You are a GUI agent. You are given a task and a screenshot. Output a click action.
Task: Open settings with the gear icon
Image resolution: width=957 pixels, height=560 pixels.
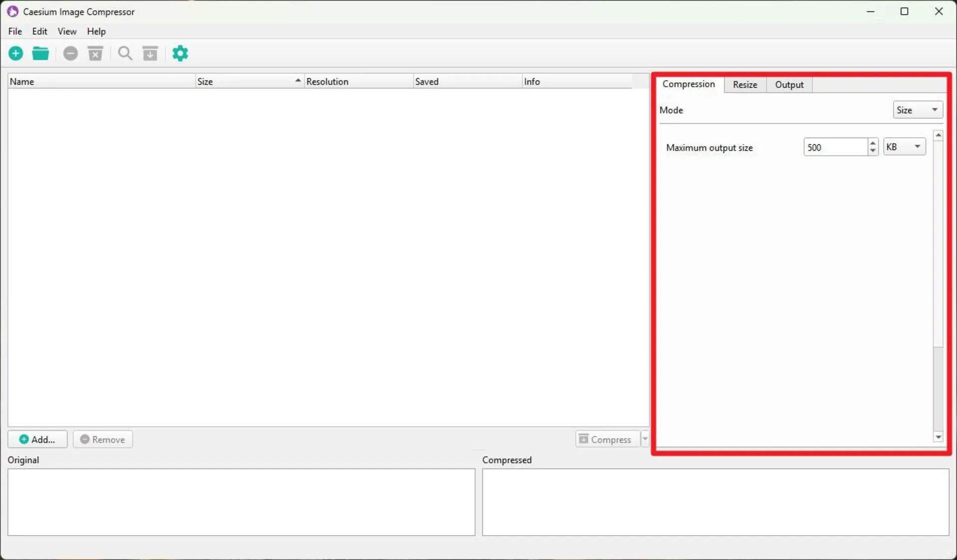180,53
